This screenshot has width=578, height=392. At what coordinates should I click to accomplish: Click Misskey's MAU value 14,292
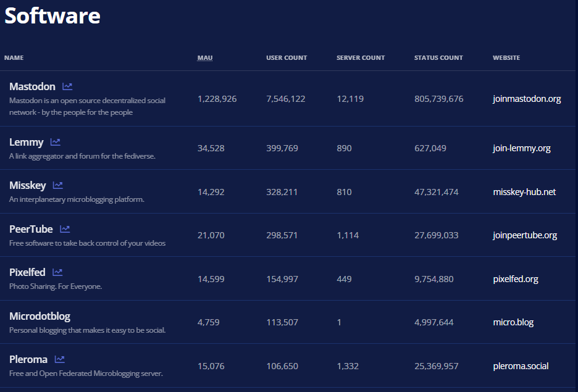point(211,192)
